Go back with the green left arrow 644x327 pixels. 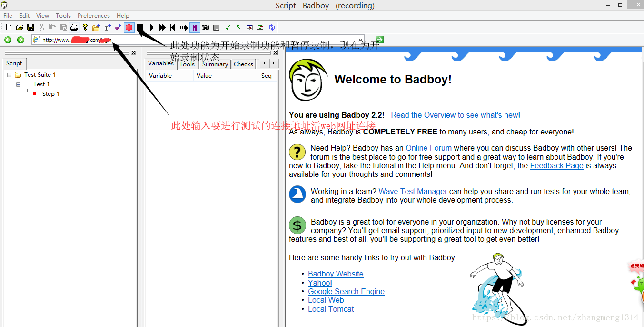[8, 40]
